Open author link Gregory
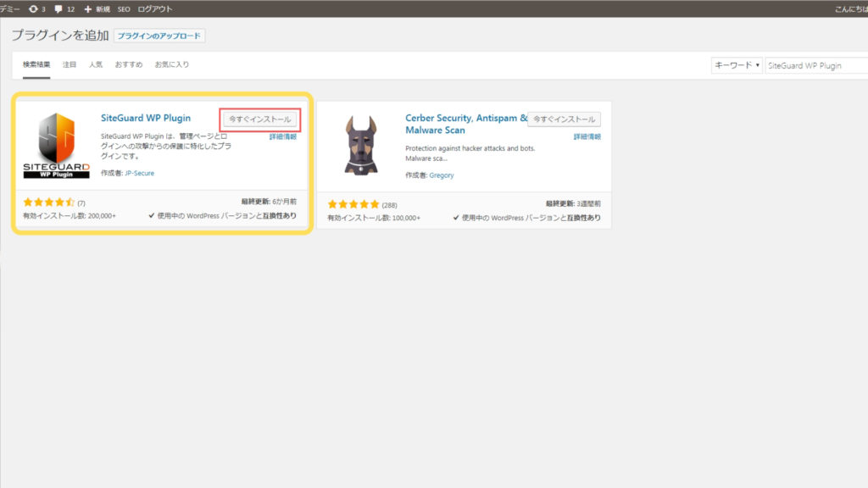Screen dimensions: 868x488 tap(441, 175)
